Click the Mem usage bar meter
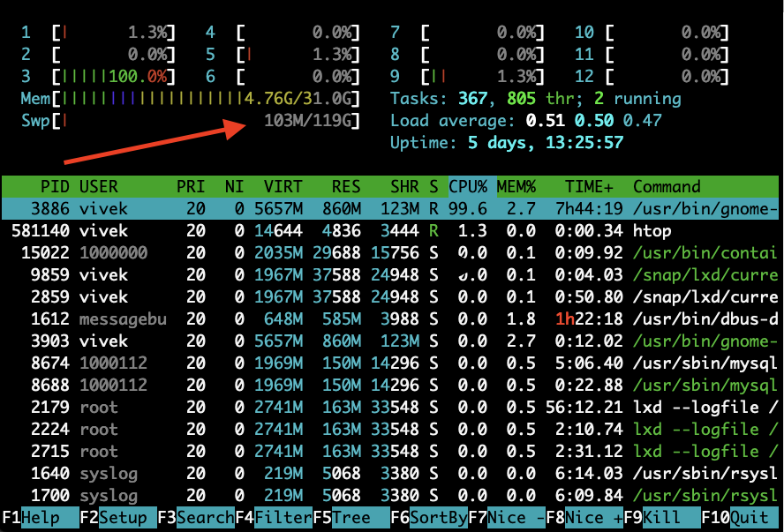Viewport: 784px width, 532px height. (188, 99)
